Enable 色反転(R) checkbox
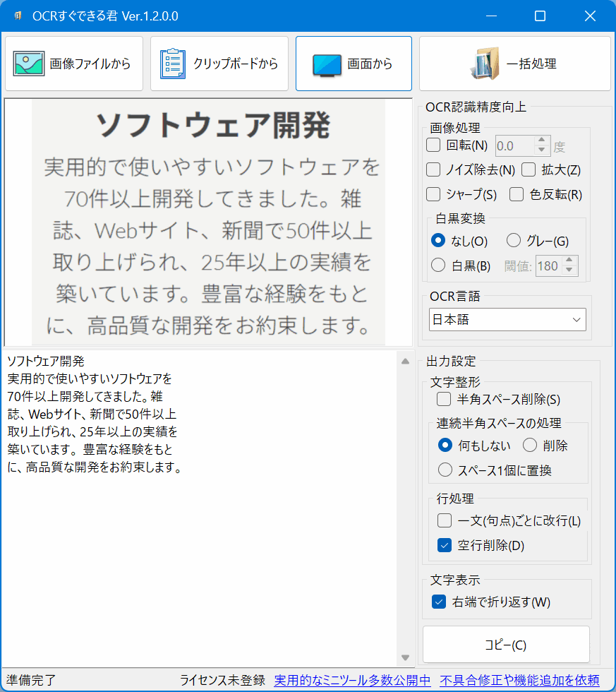 pyautogui.click(x=517, y=195)
